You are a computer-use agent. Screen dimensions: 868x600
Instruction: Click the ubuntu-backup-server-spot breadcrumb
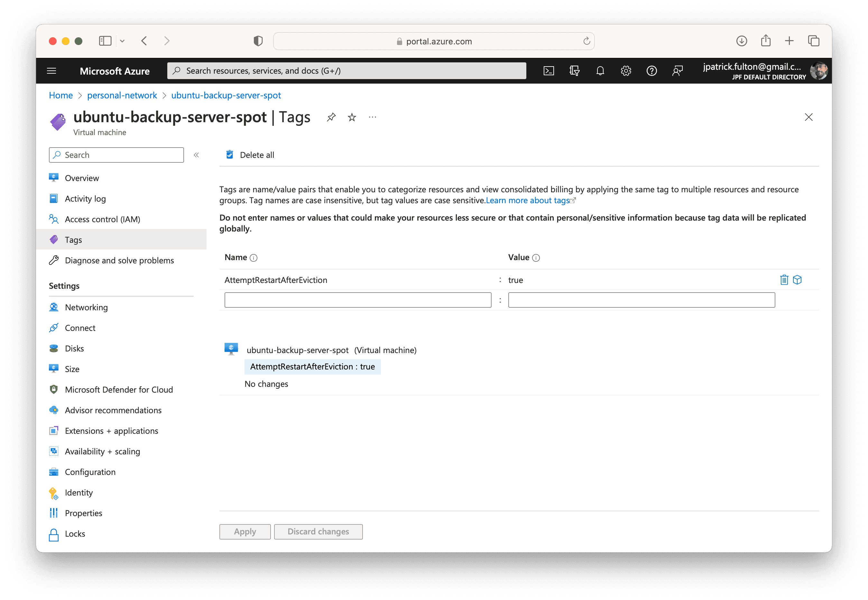click(x=226, y=95)
